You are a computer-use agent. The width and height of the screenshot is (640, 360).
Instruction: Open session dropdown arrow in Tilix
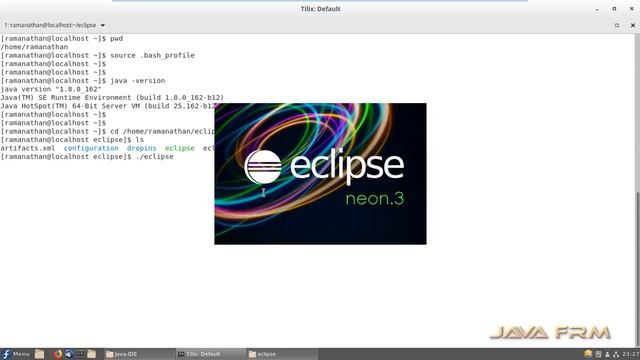103,25
